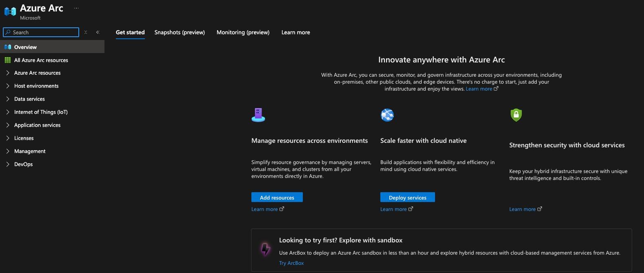The image size is (644, 273).
Task: Click the DevOps tree label
Action: point(24,164)
